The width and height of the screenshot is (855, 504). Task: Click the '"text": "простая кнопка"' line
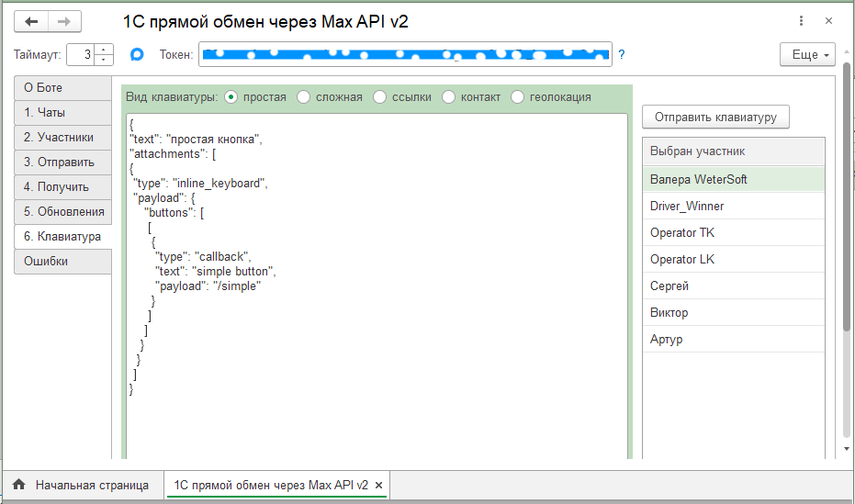[x=196, y=140]
